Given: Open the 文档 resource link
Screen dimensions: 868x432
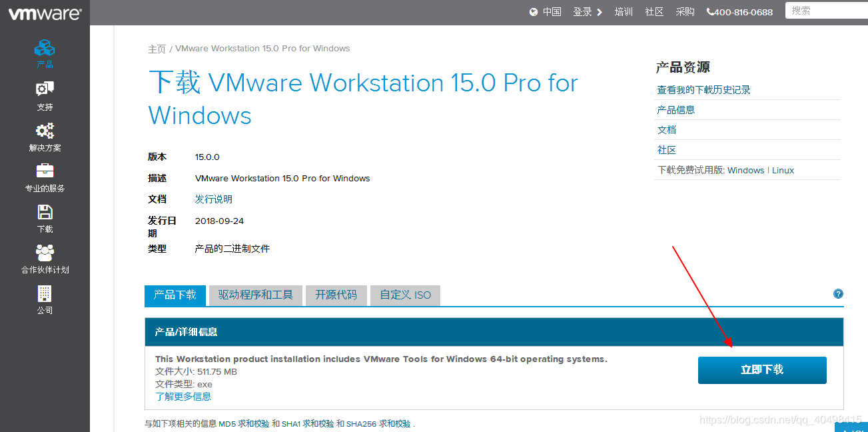Looking at the screenshot, I should pos(667,130).
